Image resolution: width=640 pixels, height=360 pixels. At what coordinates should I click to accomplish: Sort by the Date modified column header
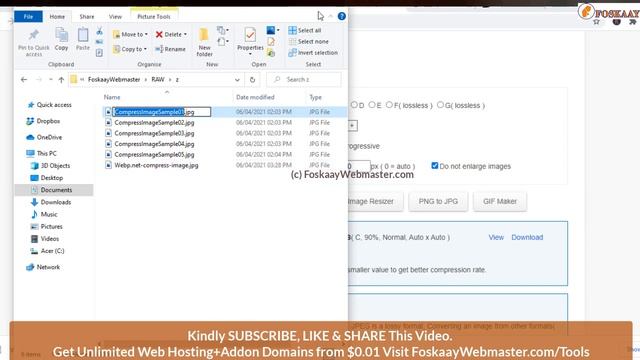(x=255, y=97)
